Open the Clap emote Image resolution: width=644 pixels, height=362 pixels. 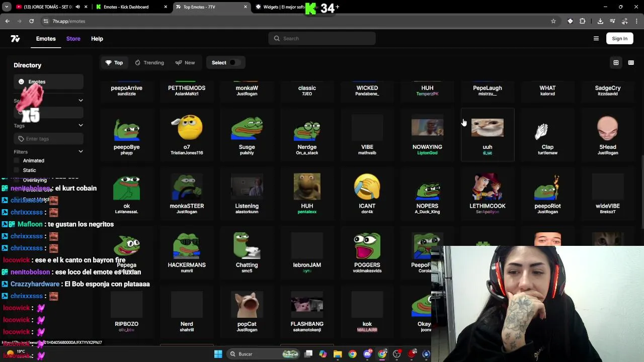point(547,135)
